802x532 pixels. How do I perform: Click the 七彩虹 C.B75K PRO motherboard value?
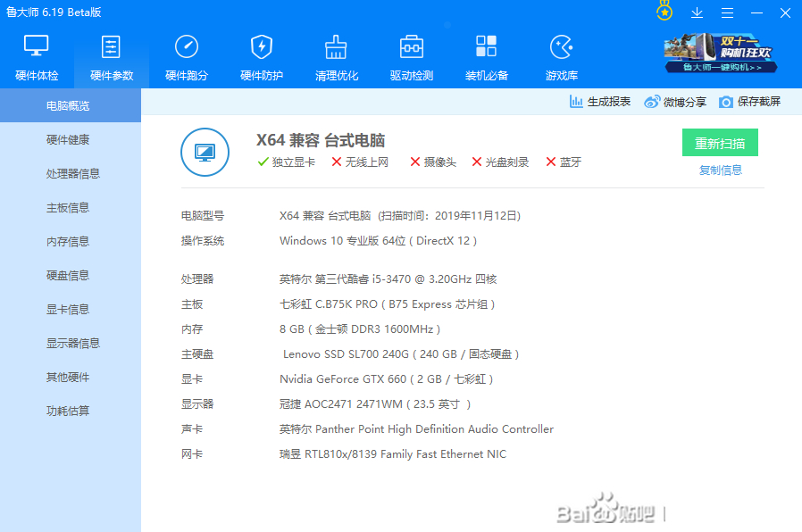point(388,304)
